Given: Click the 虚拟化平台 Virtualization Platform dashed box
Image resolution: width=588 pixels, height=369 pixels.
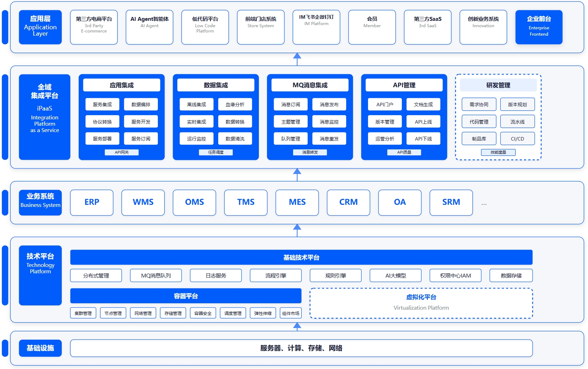Looking at the screenshot, I should [x=421, y=303].
